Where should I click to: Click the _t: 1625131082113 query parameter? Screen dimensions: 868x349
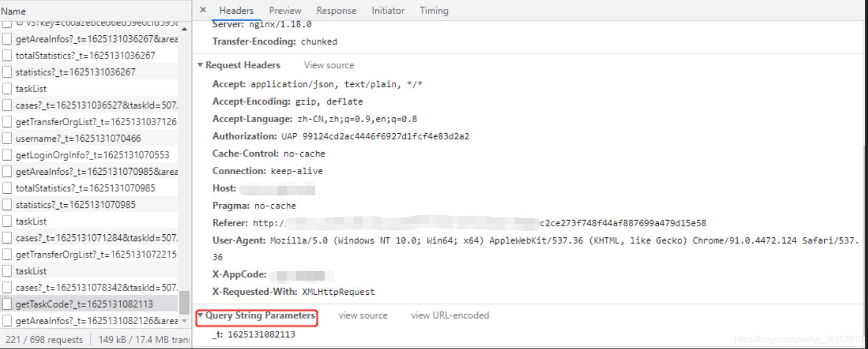pyautogui.click(x=254, y=334)
